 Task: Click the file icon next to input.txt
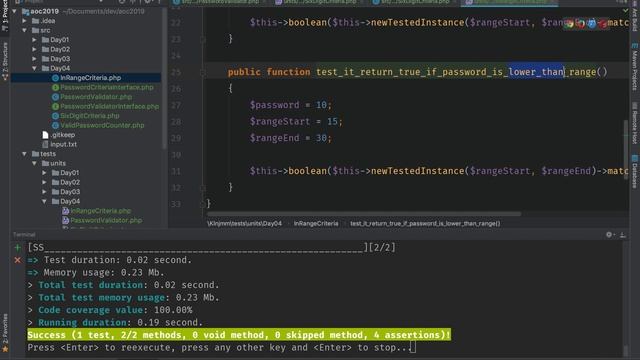coord(45,144)
